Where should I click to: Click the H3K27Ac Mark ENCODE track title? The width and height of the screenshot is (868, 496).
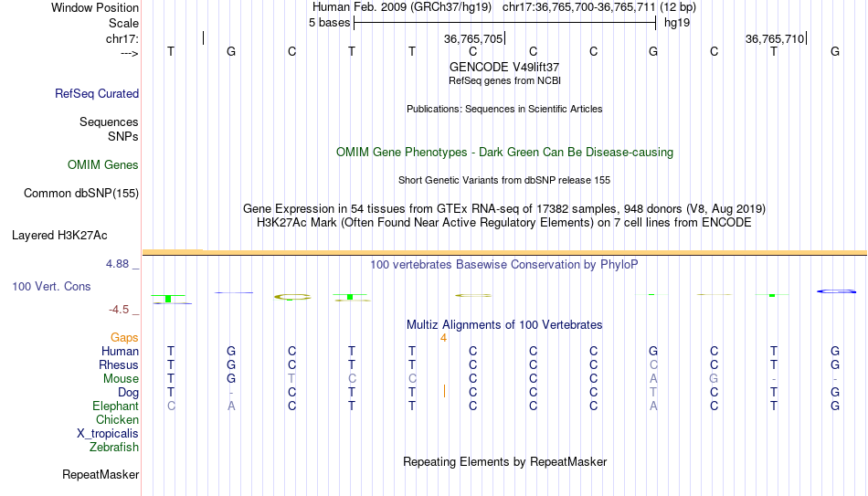pos(504,223)
